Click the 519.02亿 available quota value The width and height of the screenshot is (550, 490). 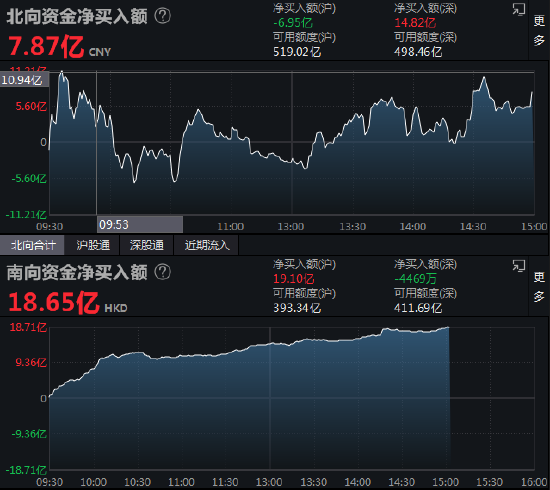(297, 52)
